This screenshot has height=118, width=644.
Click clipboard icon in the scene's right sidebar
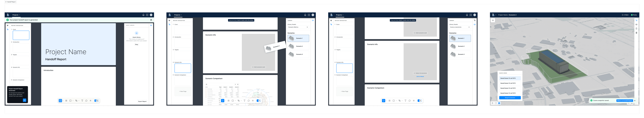[x=636, y=28]
